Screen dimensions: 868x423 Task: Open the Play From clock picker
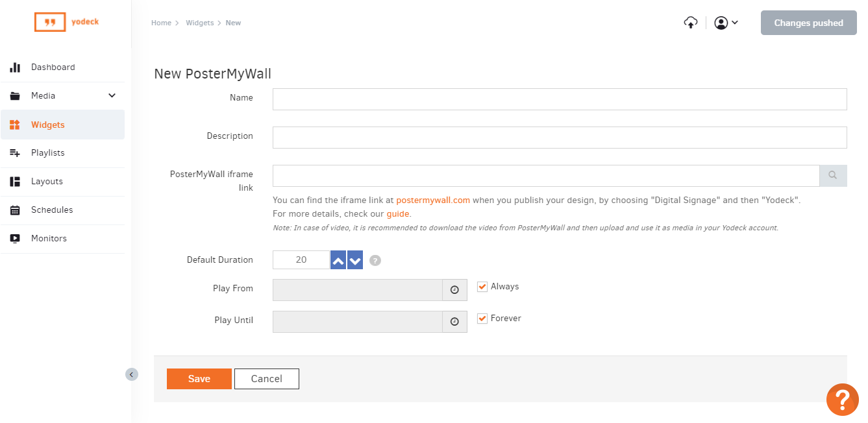tap(454, 290)
